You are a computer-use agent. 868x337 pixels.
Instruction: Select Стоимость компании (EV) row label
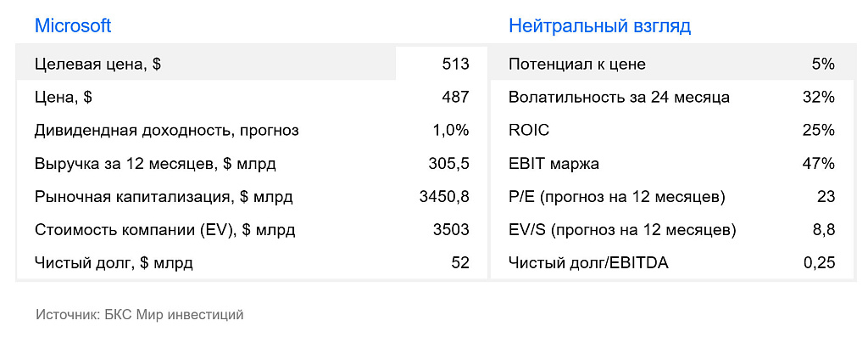[x=165, y=230]
